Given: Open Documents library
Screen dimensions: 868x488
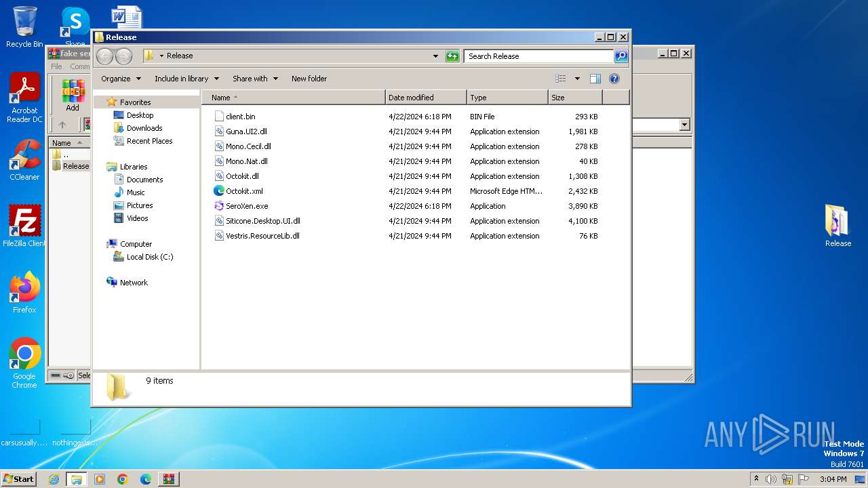Looking at the screenshot, I should tap(144, 180).
